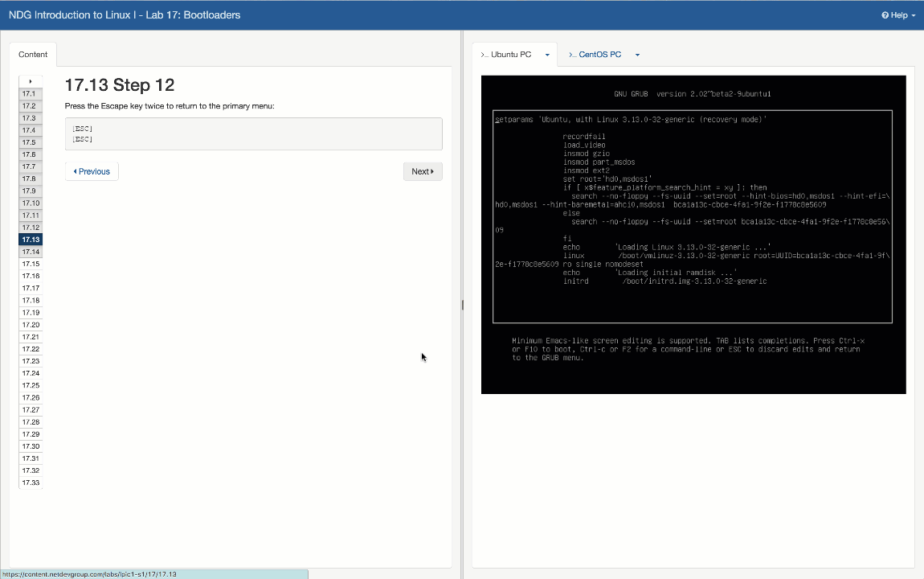
Task: Switch to the CentOS PC tab
Action: (595, 54)
